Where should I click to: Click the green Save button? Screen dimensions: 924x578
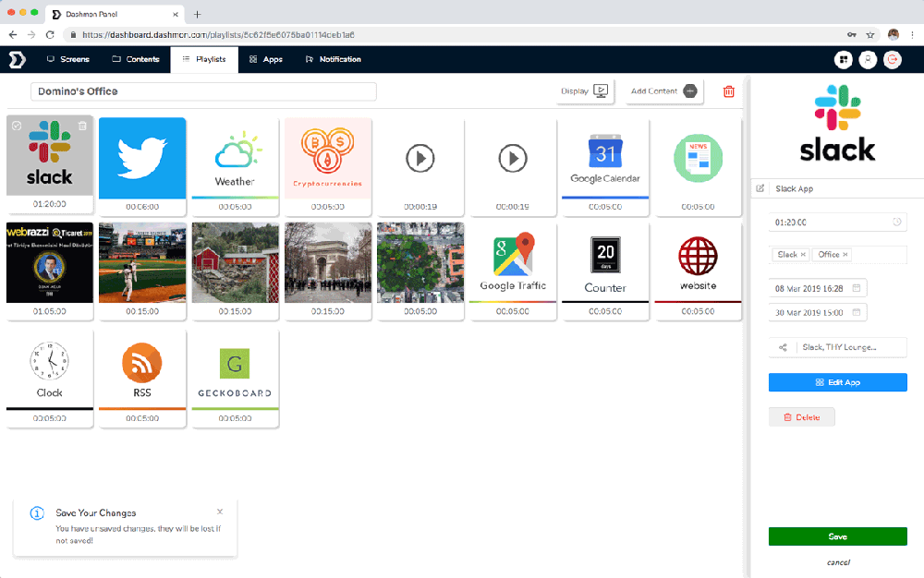click(x=837, y=536)
